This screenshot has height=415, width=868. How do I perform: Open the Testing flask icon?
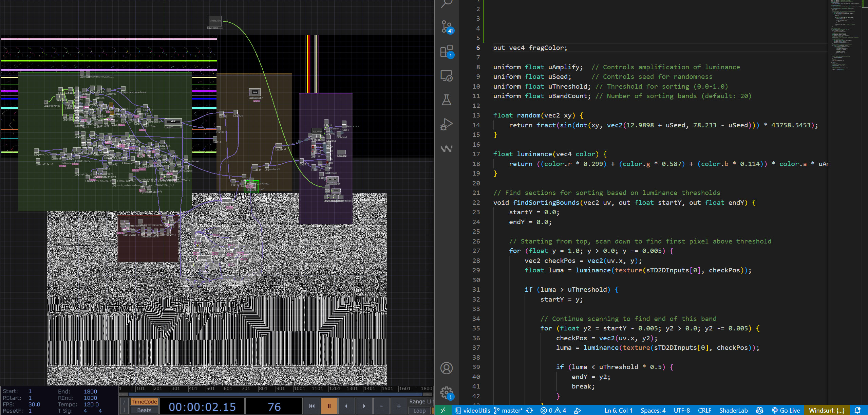click(447, 100)
